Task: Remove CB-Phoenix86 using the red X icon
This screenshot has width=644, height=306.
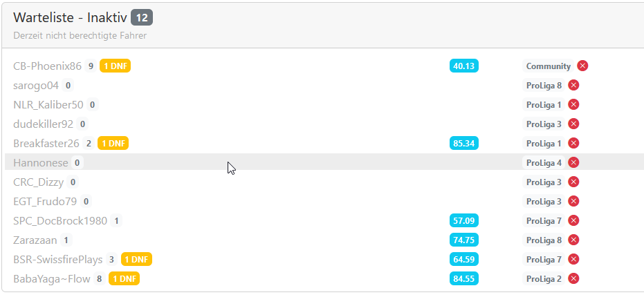Action: click(x=582, y=66)
